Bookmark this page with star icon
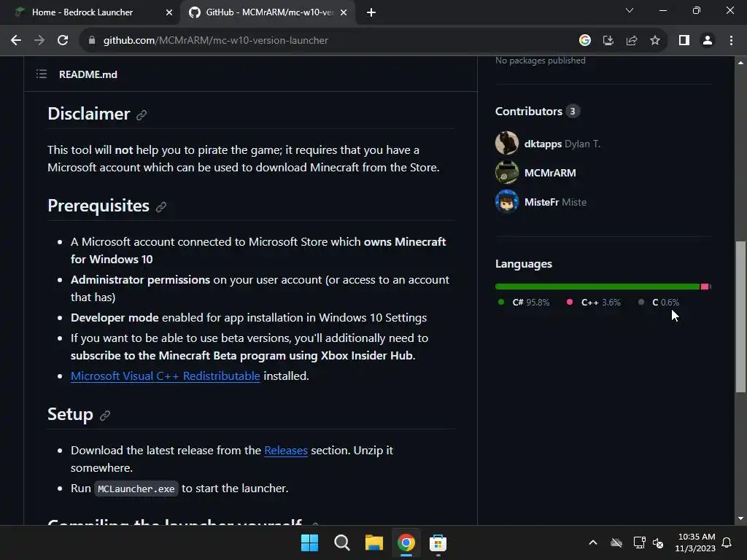This screenshot has height=560, width=747. [655, 40]
